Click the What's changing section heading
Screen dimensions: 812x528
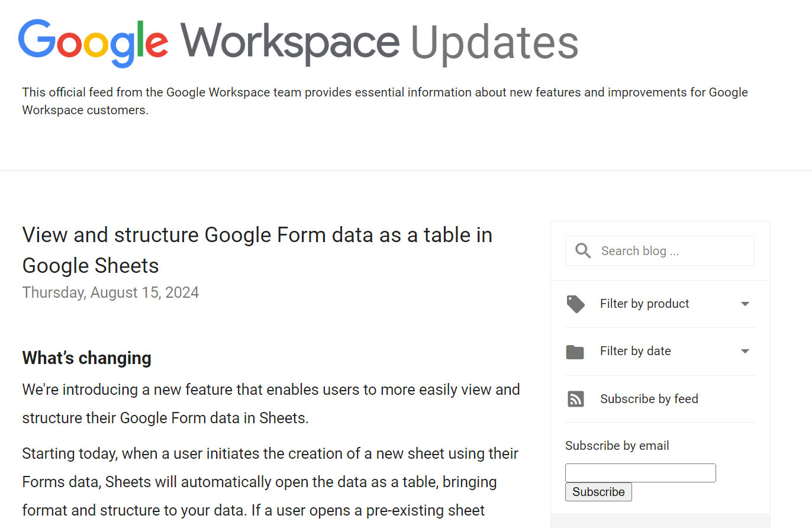[86, 358]
